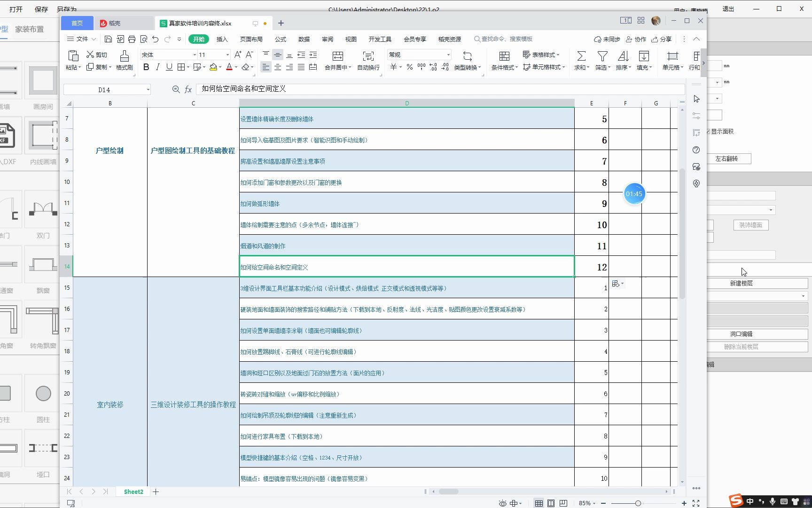
Task: Click the Fill (填充) icon
Action: pos(644,56)
